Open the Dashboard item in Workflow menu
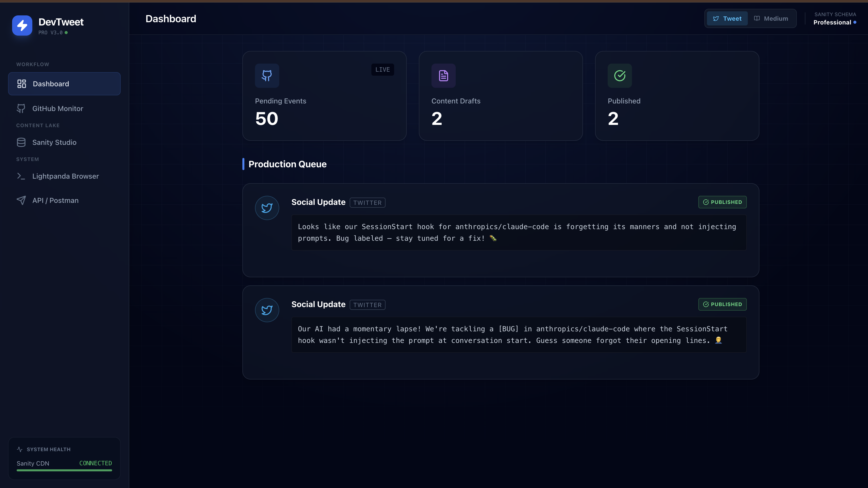The width and height of the screenshot is (868, 488). pos(64,84)
